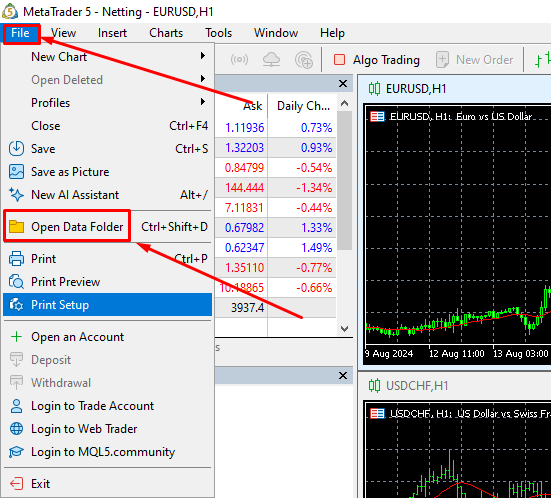Screen dimensions: 551x498
Task: Expand the Profiles submenu
Action: (x=107, y=103)
